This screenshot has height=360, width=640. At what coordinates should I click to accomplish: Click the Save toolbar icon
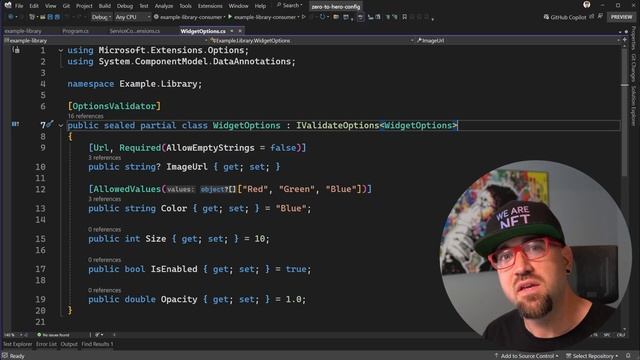point(50,17)
